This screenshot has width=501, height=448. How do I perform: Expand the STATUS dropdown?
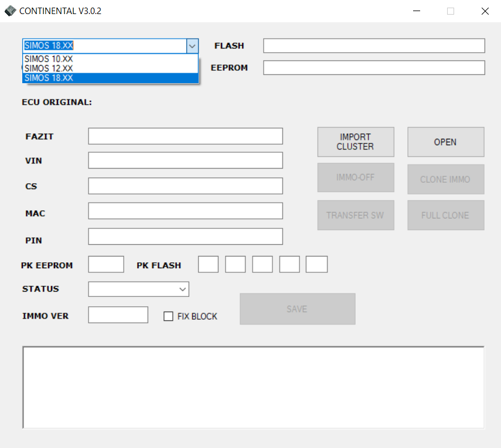182,289
